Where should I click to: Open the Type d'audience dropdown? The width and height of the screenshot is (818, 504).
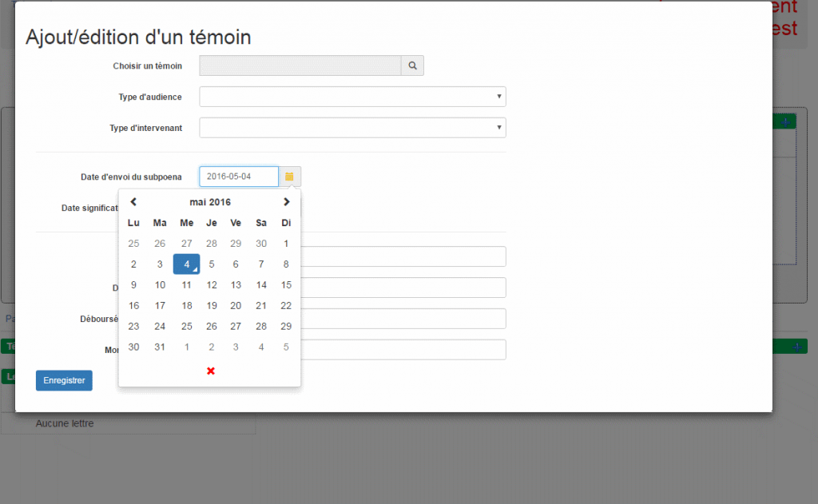[352, 97]
